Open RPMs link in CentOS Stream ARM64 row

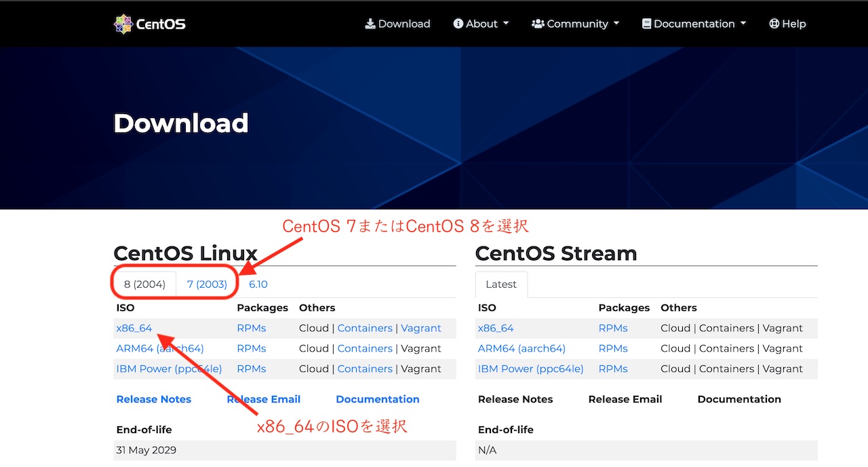613,349
